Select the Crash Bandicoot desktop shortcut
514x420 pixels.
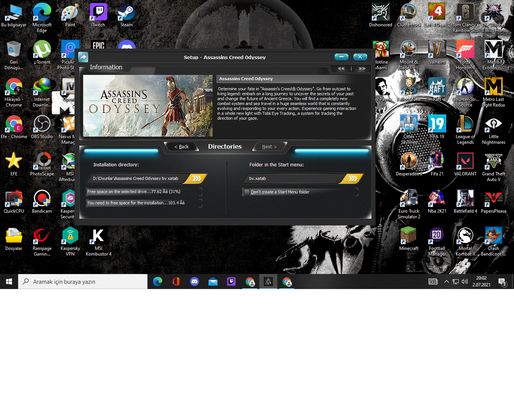pos(494,242)
